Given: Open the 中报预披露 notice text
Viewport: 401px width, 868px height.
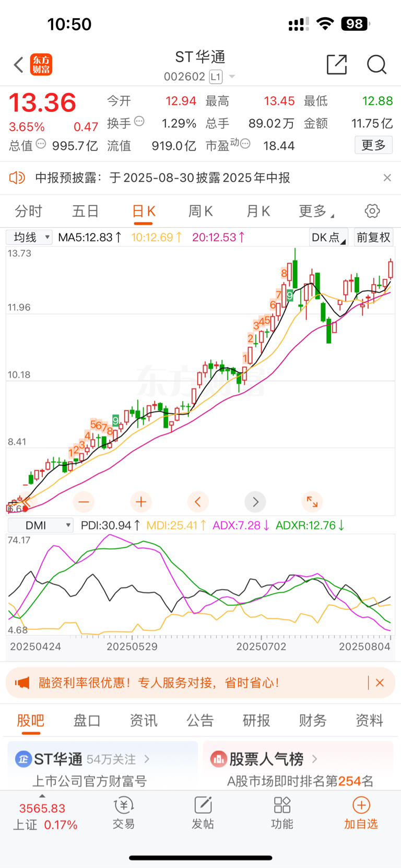Looking at the screenshot, I should 162,178.
